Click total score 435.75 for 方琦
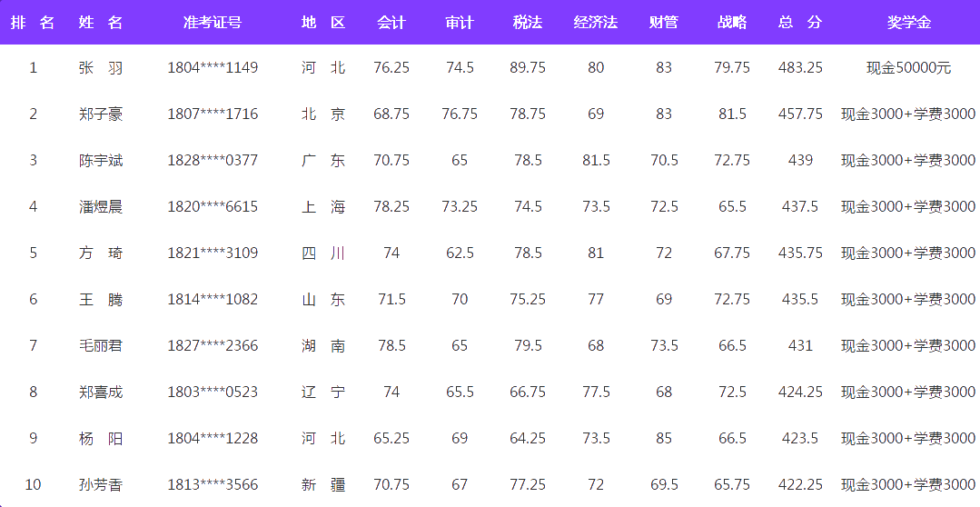Viewport: 980px width, 507px height. [800, 253]
